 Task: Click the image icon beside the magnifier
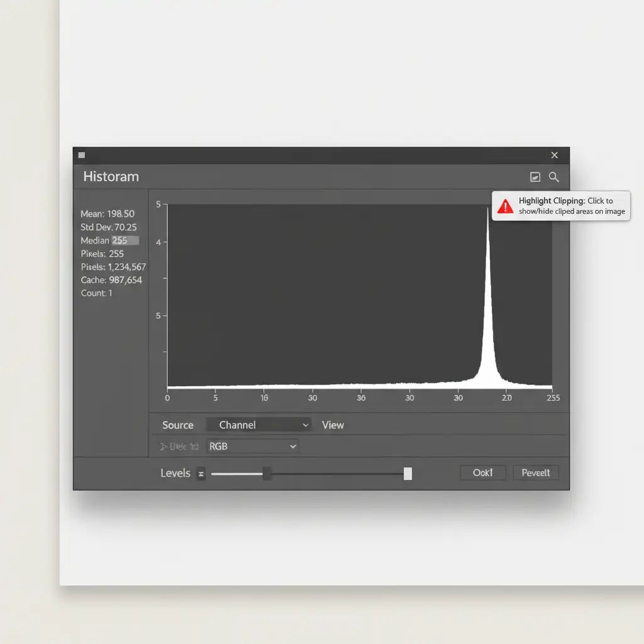[x=535, y=177]
